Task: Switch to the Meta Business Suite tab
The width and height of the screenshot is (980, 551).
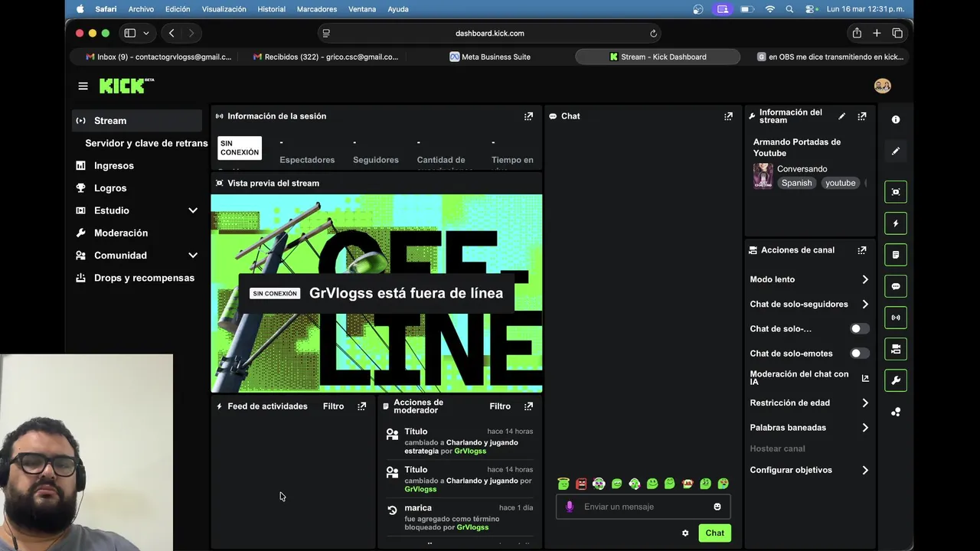Action: (x=490, y=57)
